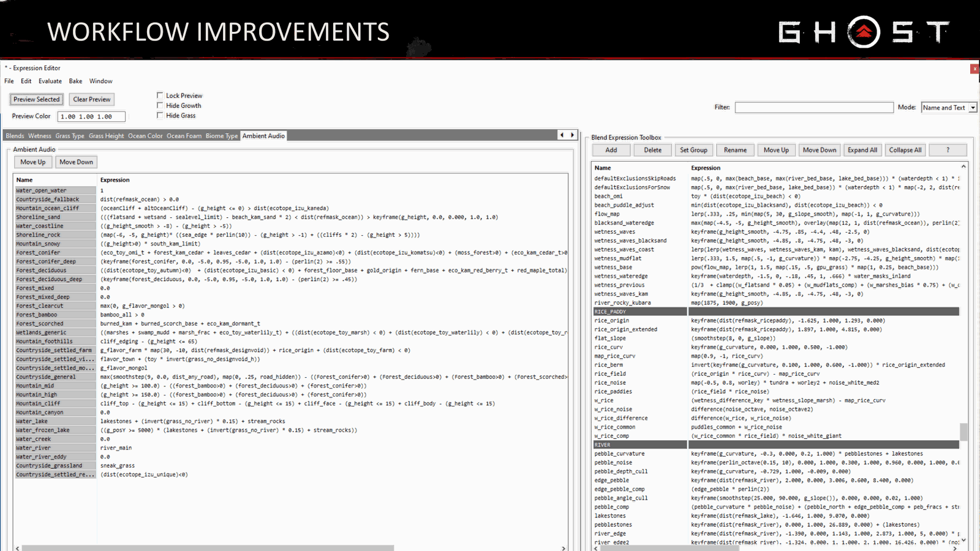Switch to the Blends tab
The height and width of the screenshot is (551, 980).
pos(15,136)
